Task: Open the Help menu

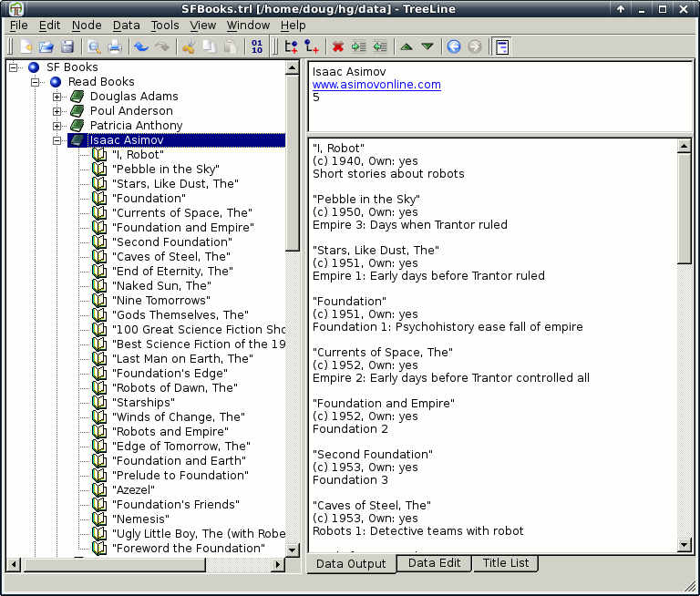Action: pos(293,26)
